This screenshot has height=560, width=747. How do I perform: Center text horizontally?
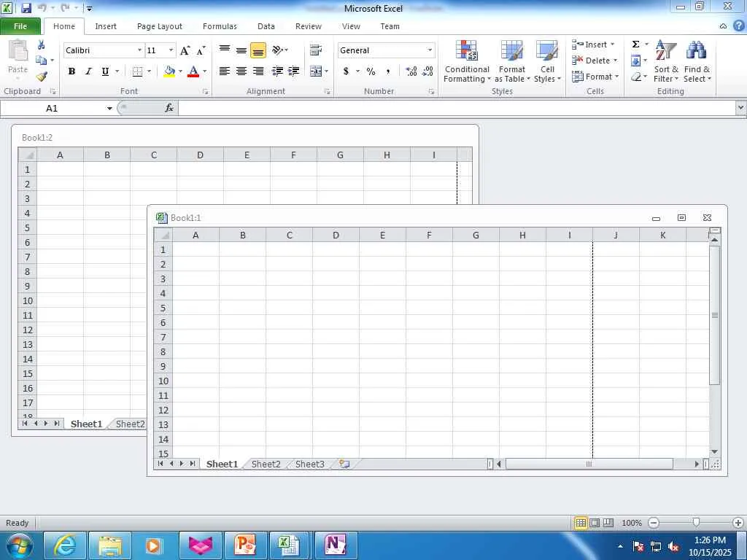point(241,71)
